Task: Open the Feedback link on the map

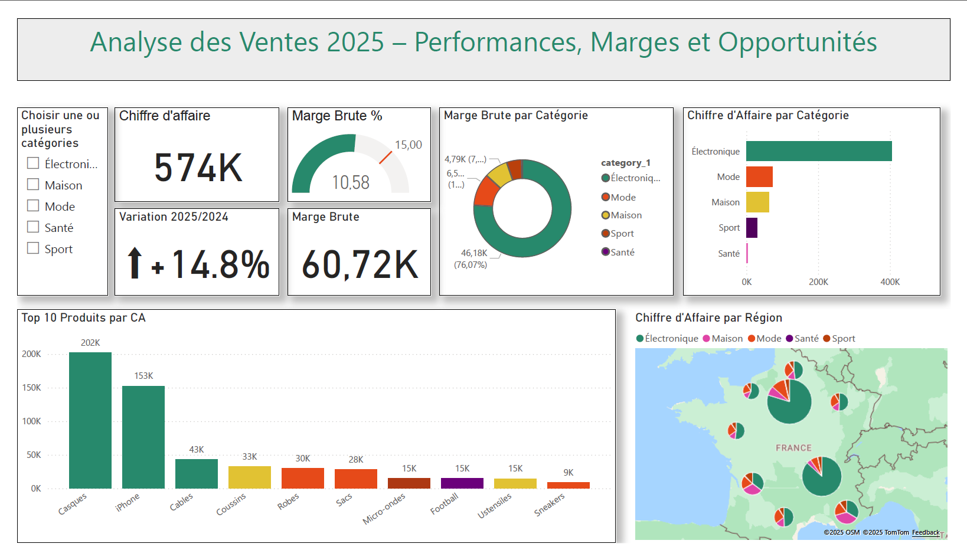Action: tap(926, 532)
